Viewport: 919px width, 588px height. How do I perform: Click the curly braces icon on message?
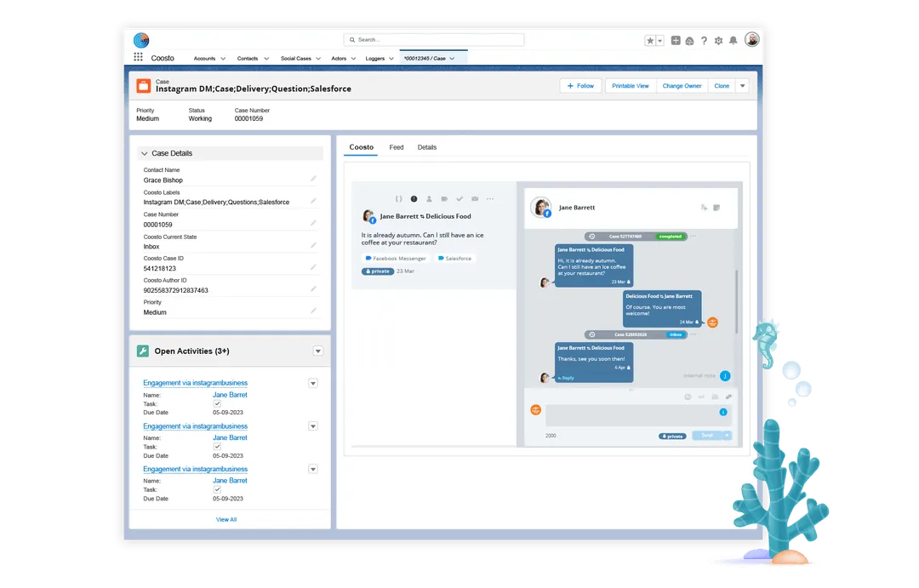398,199
